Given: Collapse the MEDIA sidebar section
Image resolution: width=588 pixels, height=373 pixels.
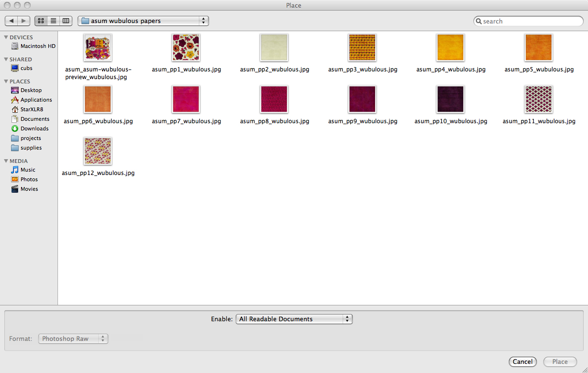Looking at the screenshot, I should pos(6,161).
